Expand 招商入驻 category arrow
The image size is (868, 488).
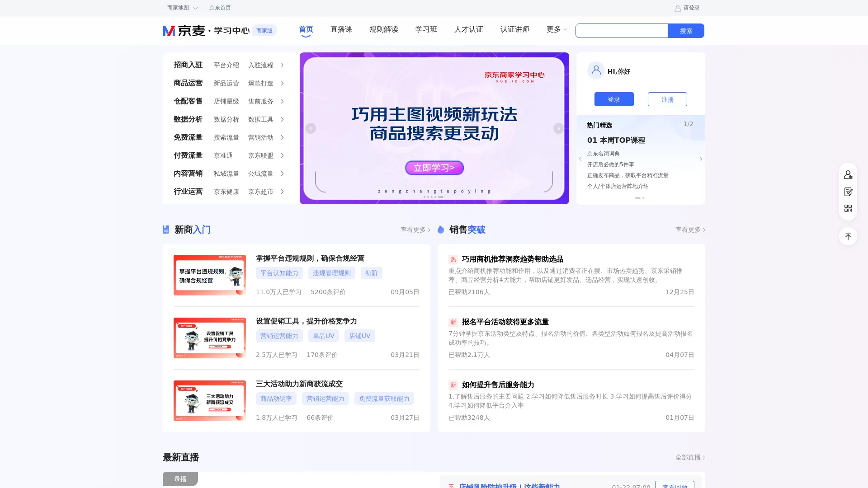282,65
